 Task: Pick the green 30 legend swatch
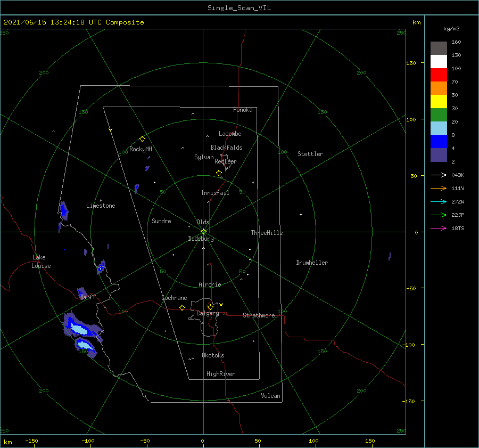[x=439, y=115]
